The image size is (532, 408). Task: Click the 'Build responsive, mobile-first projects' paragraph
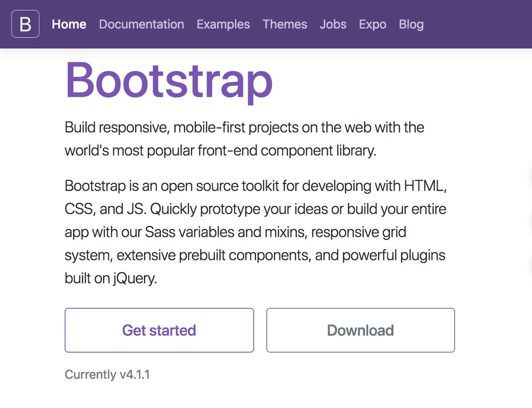244,139
